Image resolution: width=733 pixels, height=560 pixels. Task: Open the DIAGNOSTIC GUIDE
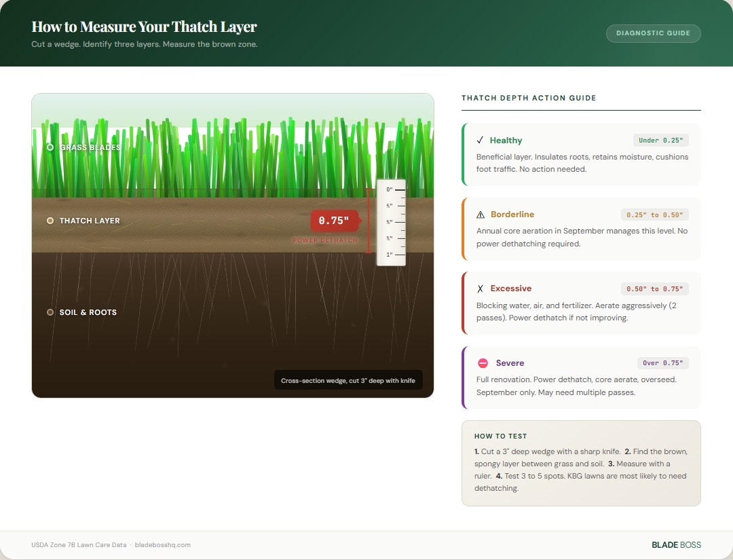(653, 33)
